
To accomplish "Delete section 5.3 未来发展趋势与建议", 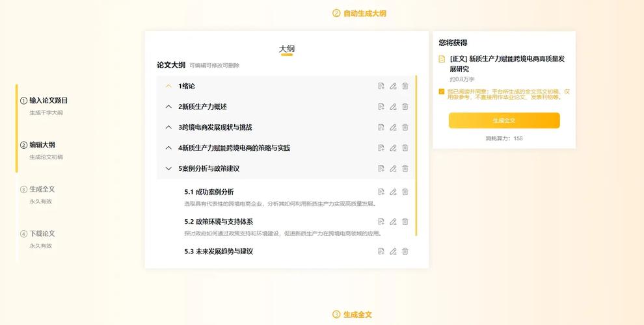I will pos(405,251).
